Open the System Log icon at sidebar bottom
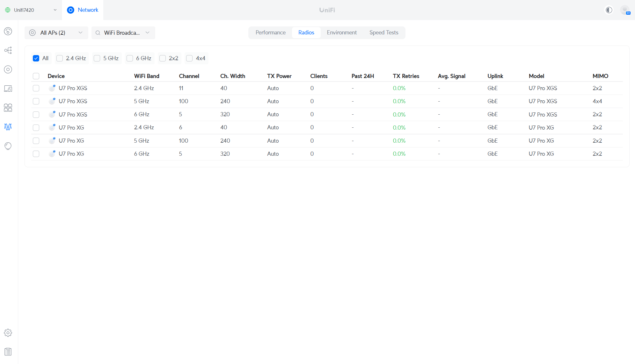The image size is (635, 364). click(8, 352)
